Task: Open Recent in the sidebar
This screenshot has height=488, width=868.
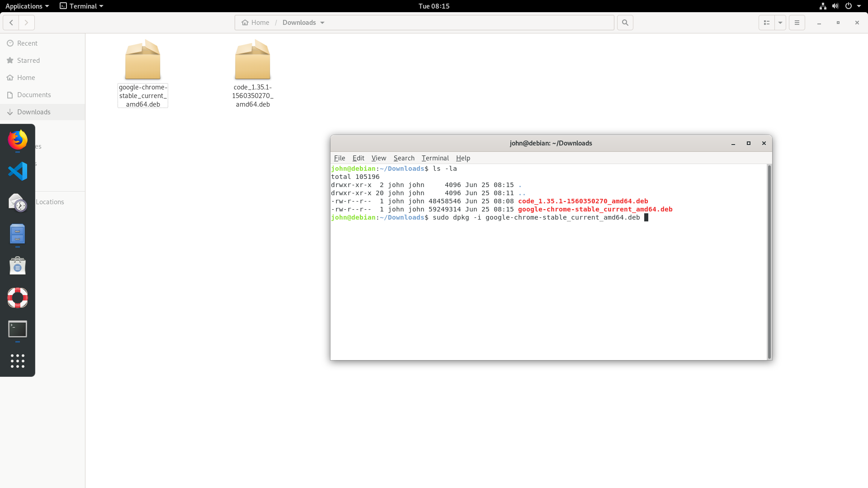Action: 42,43
